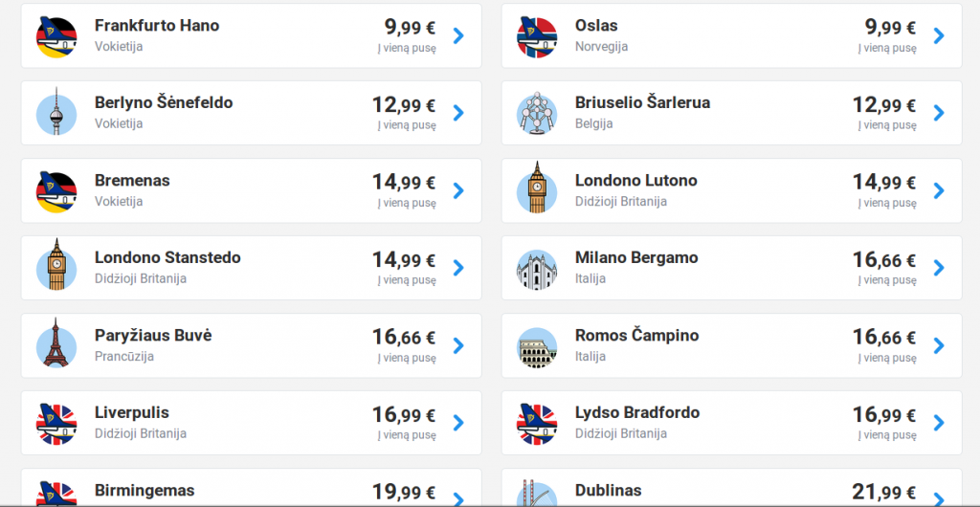
Task: Select the Dublinas destination name
Action: 608,490
